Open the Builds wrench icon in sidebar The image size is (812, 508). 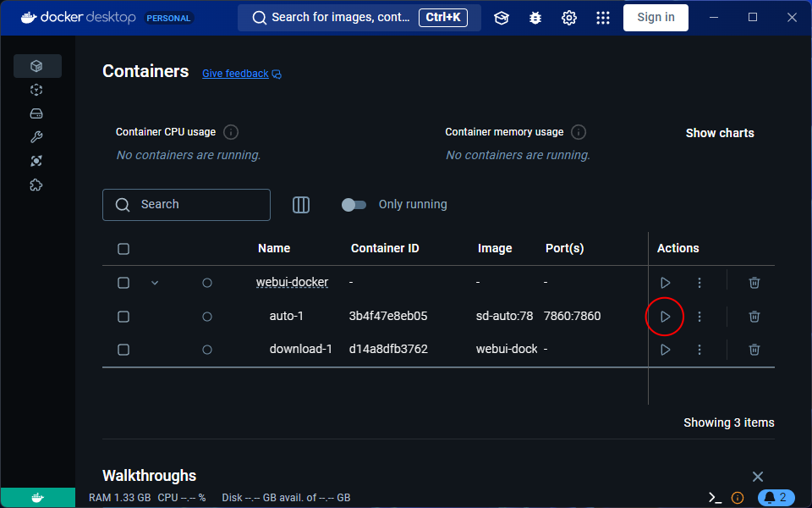point(36,137)
